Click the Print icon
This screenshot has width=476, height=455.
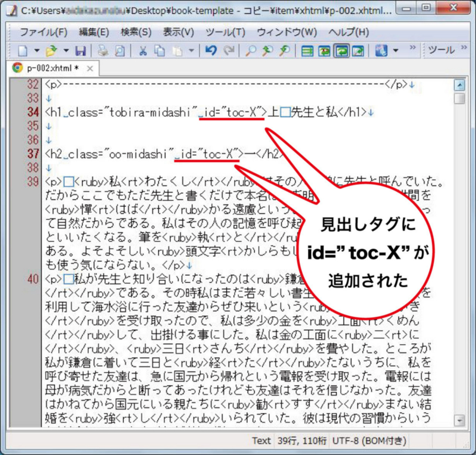[x=103, y=51]
